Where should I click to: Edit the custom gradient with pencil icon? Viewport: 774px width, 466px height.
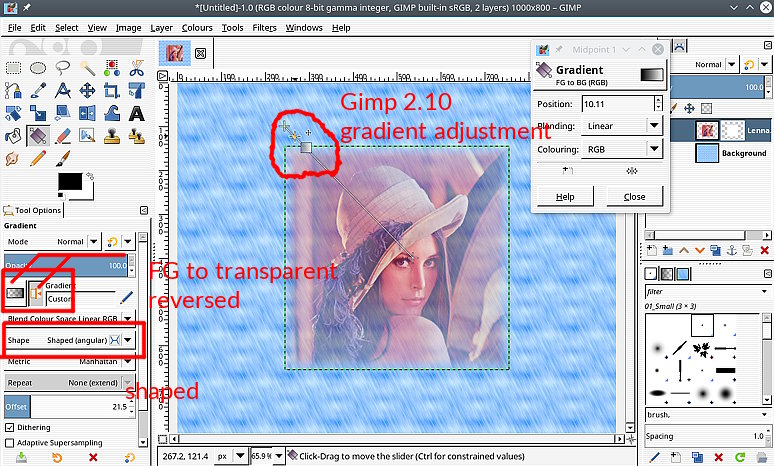point(126,297)
